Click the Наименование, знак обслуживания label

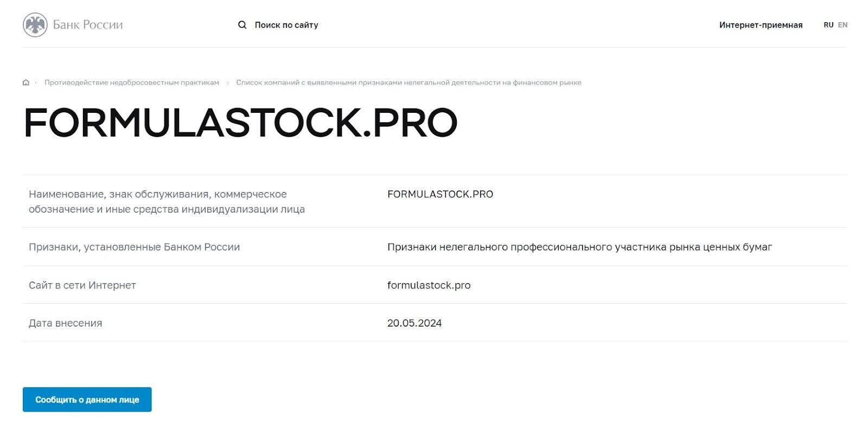click(167, 202)
